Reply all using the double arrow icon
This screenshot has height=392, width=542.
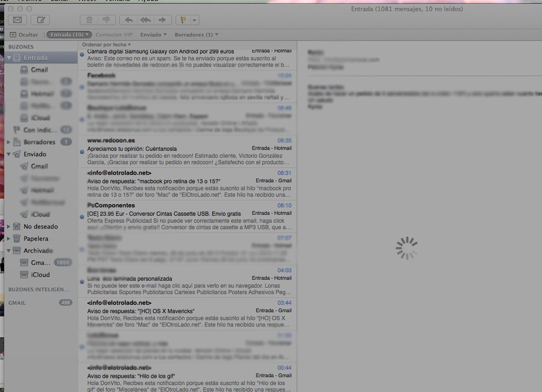145,20
